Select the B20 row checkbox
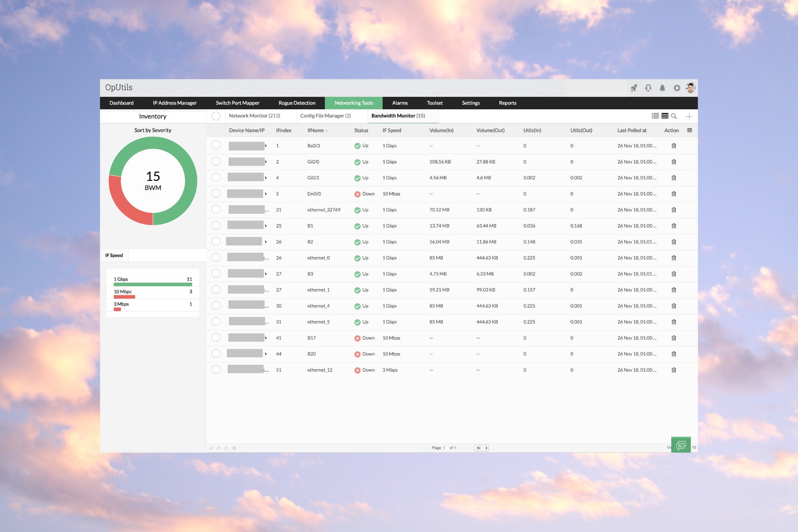Image resolution: width=798 pixels, height=532 pixels. point(216,353)
